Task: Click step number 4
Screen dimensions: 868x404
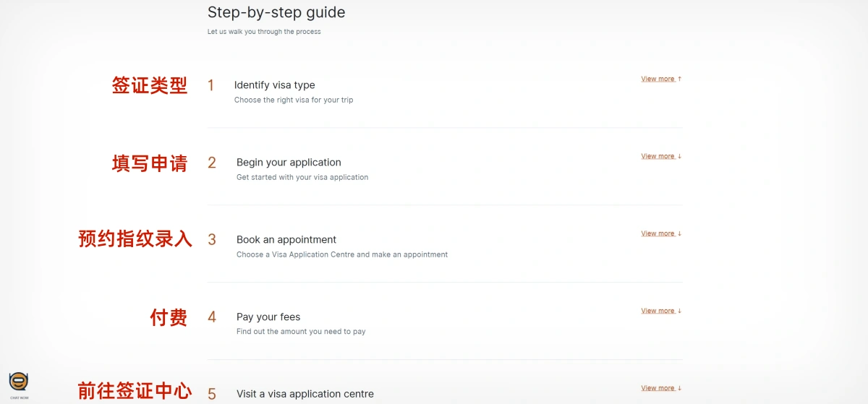Action: [212, 317]
